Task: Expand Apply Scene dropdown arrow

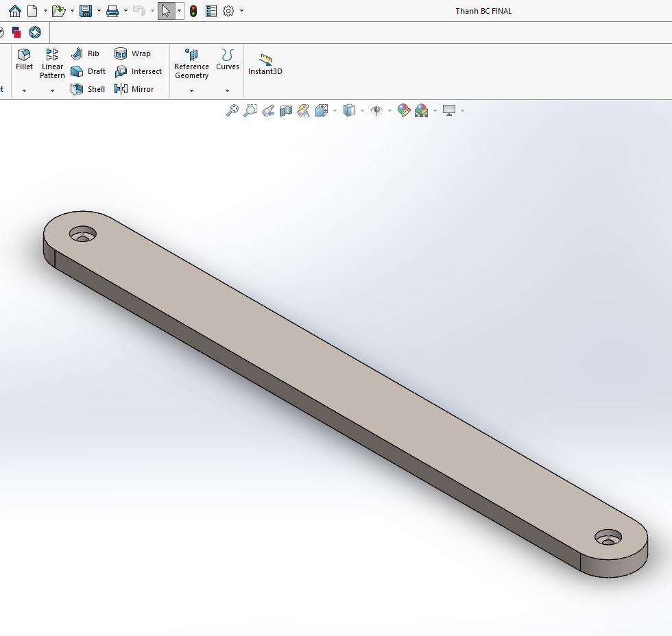Action: point(435,110)
